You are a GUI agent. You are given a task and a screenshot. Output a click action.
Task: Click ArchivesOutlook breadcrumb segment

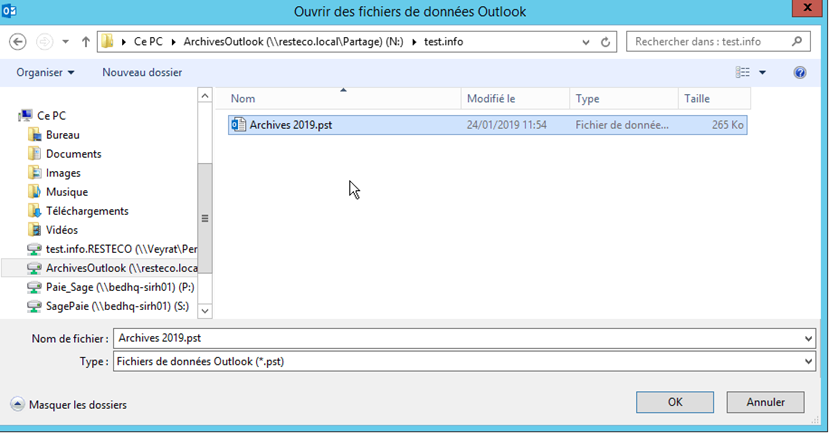(293, 42)
